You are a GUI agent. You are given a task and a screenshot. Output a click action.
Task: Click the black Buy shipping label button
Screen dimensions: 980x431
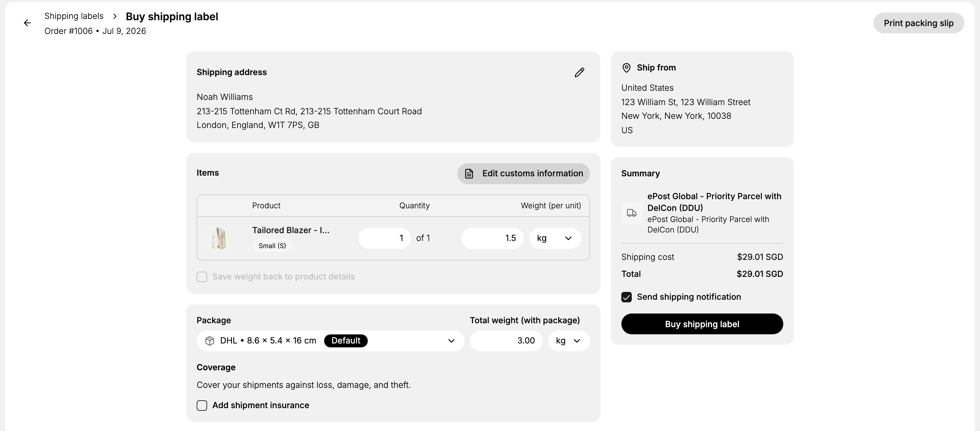pos(702,324)
